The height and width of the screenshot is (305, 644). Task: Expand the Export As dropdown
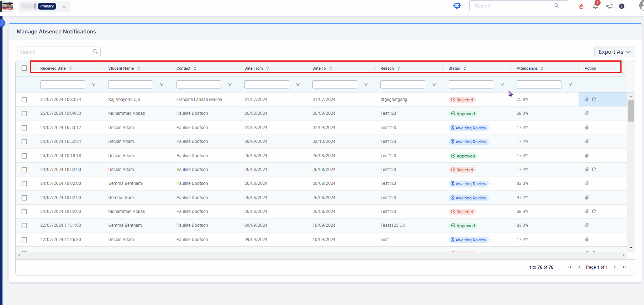[x=614, y=52]
